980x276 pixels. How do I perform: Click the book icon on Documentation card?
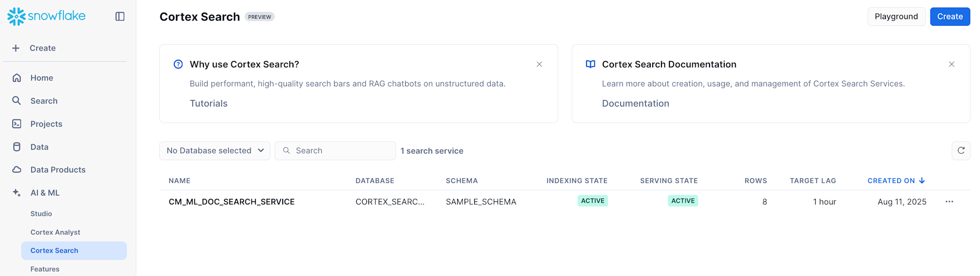pyautogui.click(x=590, y=64)
